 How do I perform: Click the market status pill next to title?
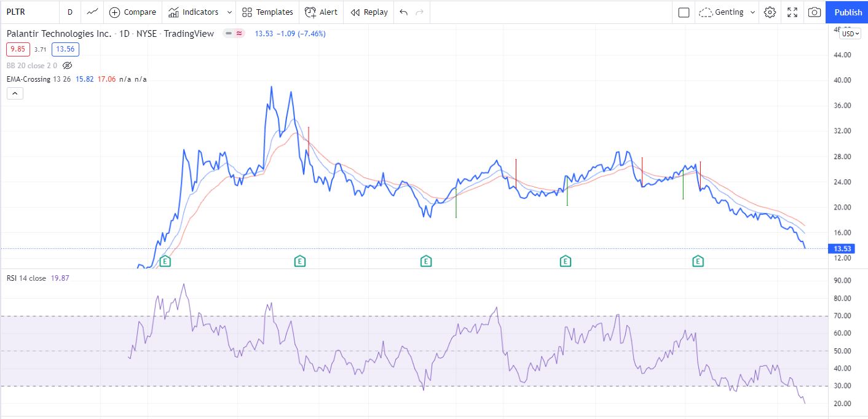[233, 34]
